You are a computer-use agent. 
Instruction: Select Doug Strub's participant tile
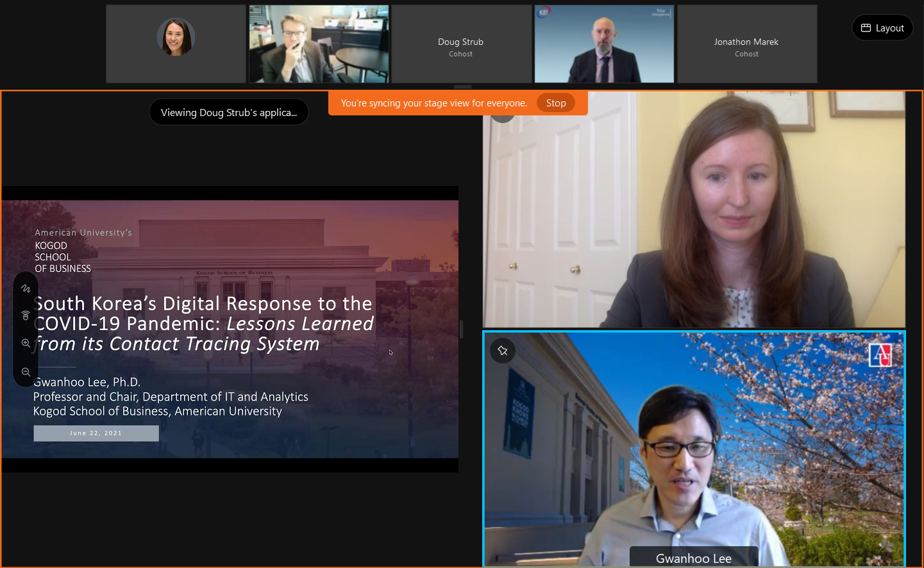tap(461, 44)
